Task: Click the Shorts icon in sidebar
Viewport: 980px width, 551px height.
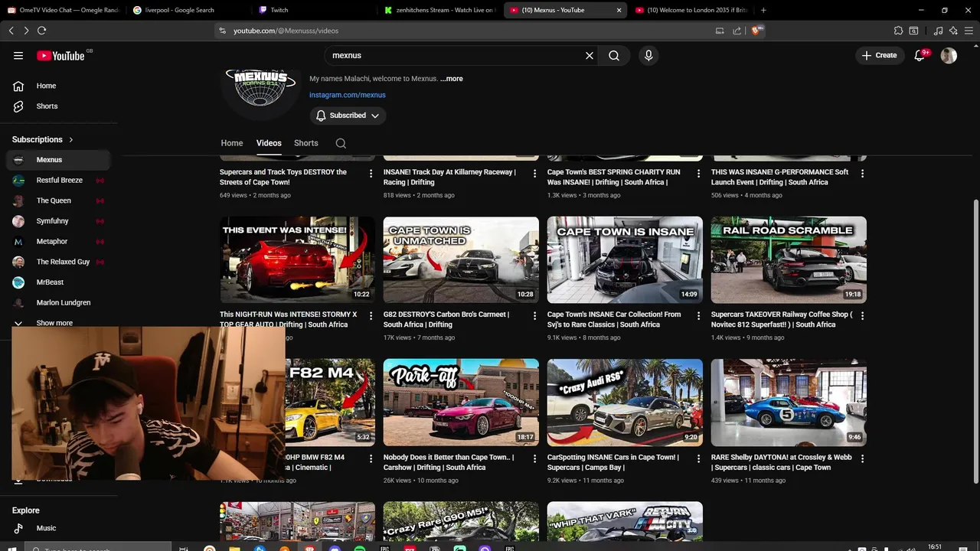Action: (x=18, y=106)
